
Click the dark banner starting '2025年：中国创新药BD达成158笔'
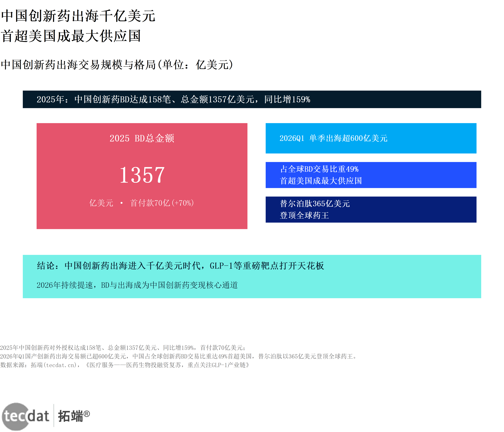click(x=252, y=99)
